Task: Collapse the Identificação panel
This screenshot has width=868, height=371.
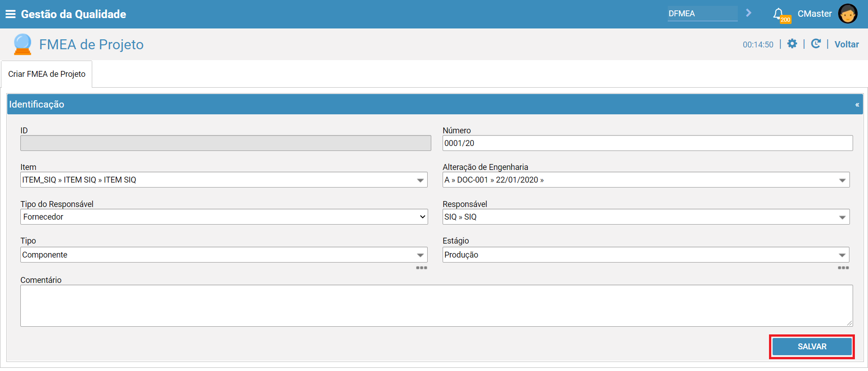Action: 857,104
